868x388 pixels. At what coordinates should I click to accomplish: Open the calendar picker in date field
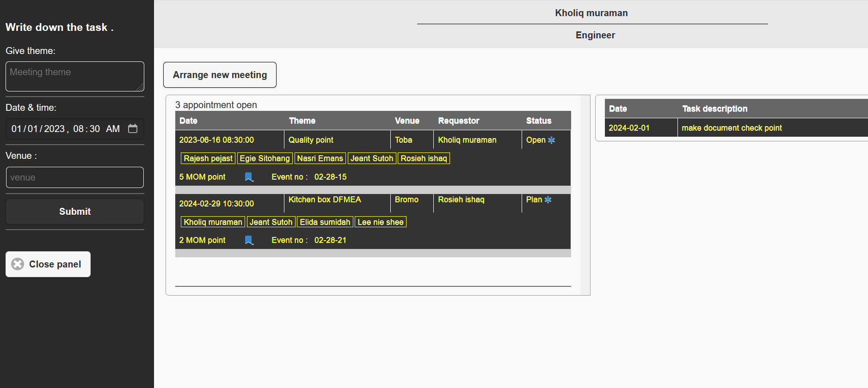pyautogui.click(x=133, y=128)
